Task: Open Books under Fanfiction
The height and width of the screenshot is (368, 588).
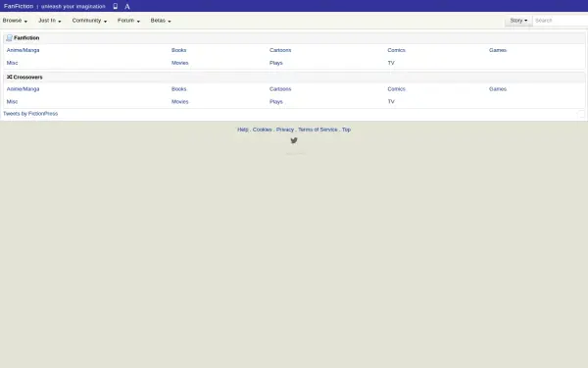Action: pos(179,50)
